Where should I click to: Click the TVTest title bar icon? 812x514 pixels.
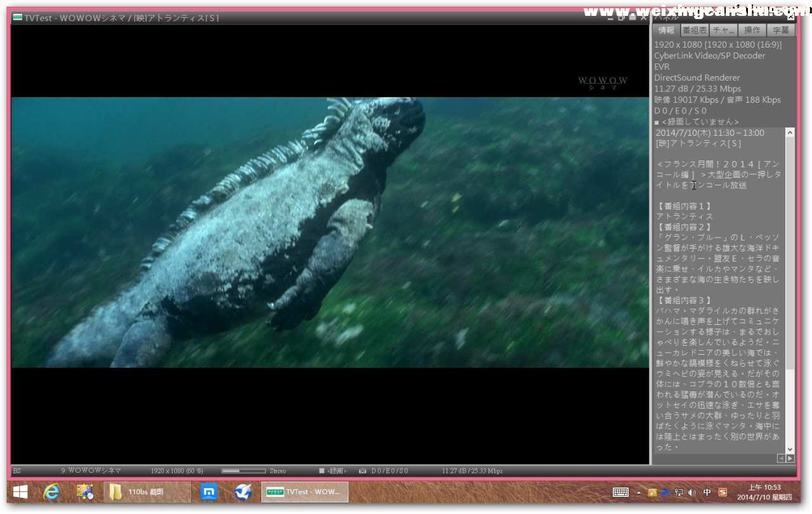tap(18, 18)
